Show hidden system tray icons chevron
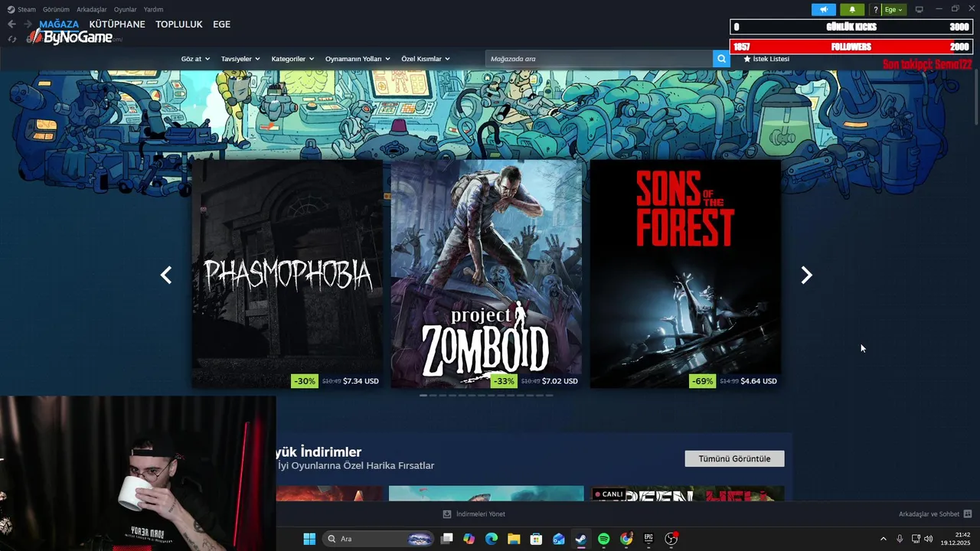Viewport: 980px width, 551px height. (883, 539)
